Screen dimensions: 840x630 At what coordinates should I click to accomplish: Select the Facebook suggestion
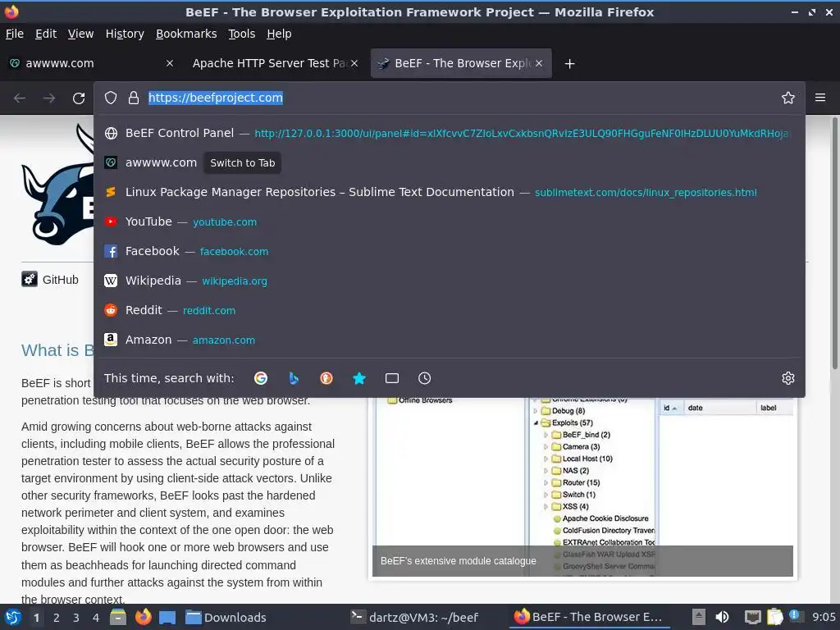coord(449,251)
